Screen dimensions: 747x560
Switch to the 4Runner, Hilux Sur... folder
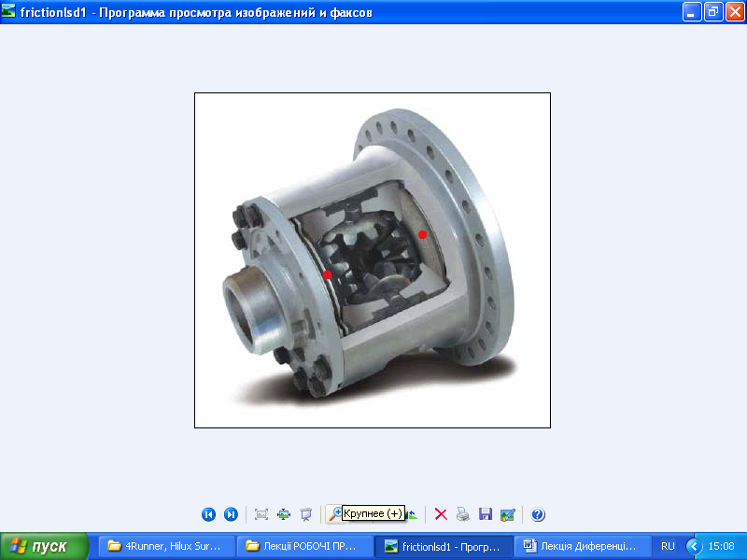[x=167, y=546]
